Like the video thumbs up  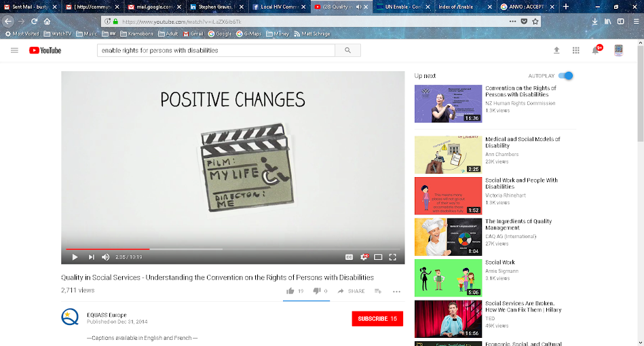[290, 291]
